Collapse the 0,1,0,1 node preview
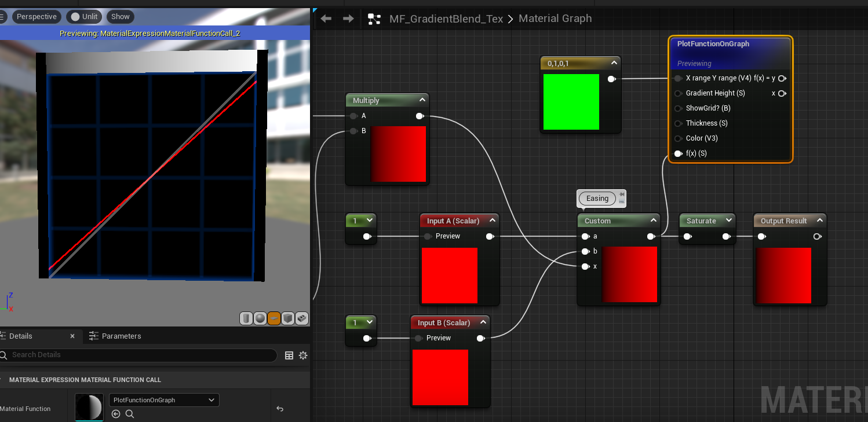Viewport: 868px width, 422px height. click(x=614, y=63)
